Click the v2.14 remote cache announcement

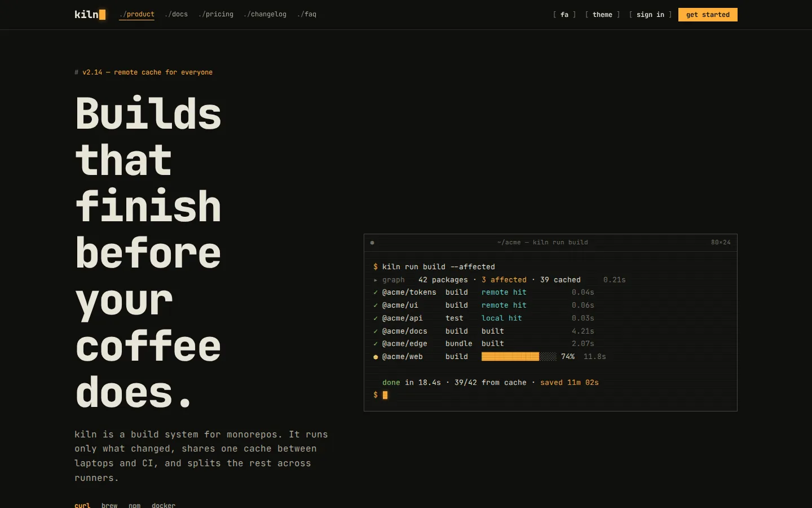144,72
